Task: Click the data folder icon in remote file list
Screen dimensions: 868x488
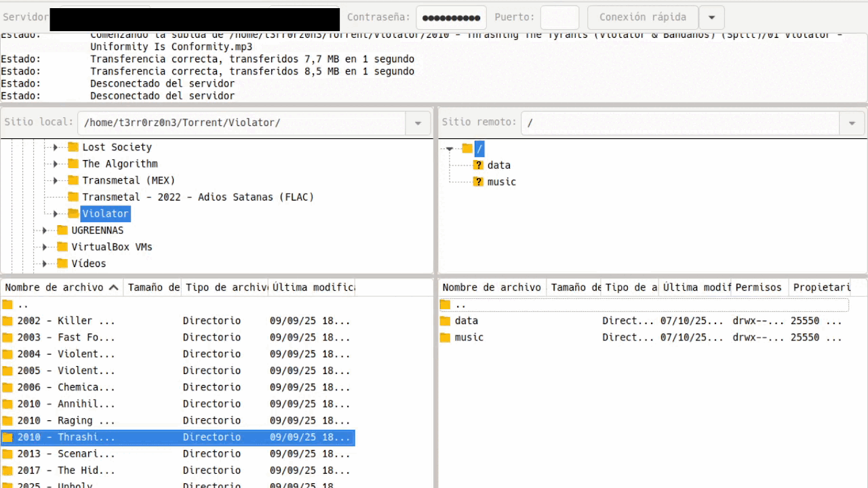Action: [446, 321]
